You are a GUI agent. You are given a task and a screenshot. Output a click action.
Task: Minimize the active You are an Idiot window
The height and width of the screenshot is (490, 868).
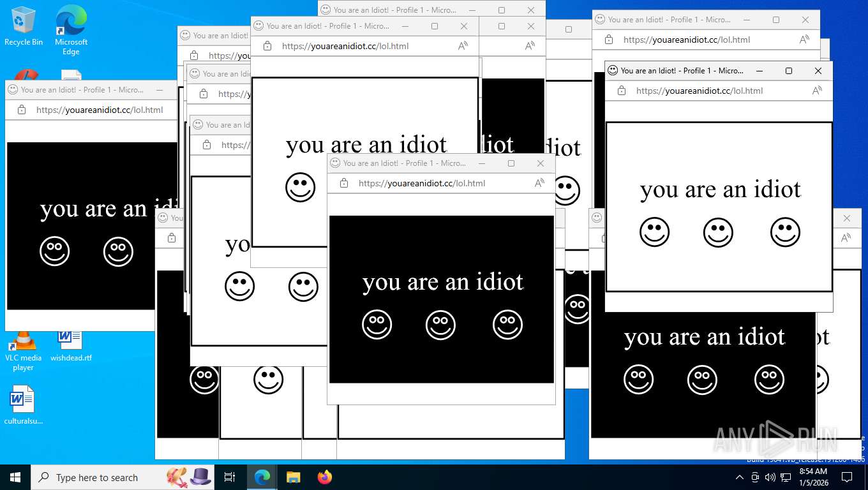click(759, 71)
